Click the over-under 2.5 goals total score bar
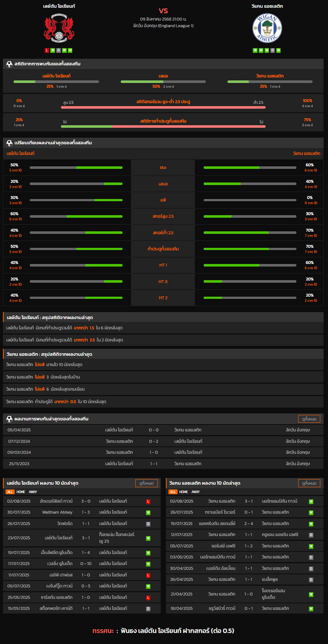328x644 pixels. point(163,107)
